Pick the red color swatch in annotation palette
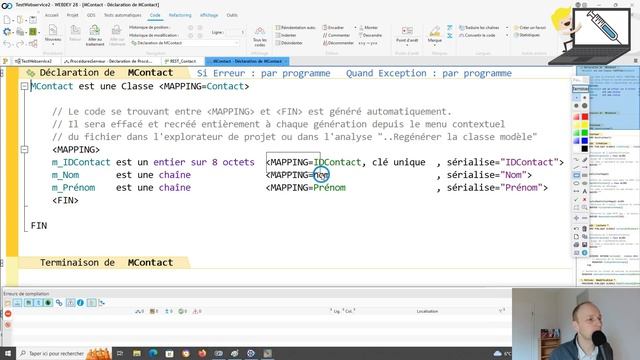Screen dimensions: 640x360 584,117
